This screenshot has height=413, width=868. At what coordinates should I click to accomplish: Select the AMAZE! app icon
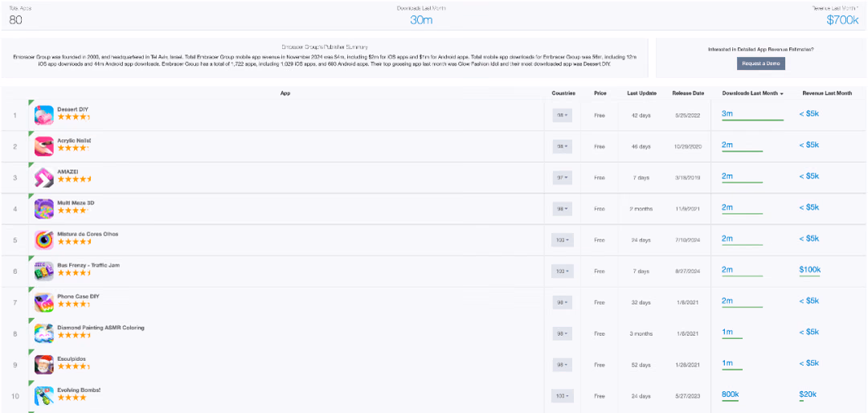click(x=43, y=178)
